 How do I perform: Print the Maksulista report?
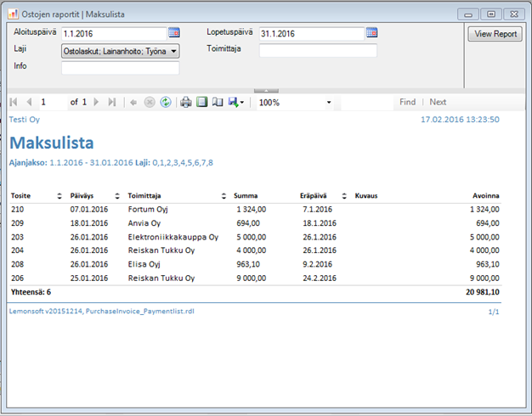coord(185,102)
